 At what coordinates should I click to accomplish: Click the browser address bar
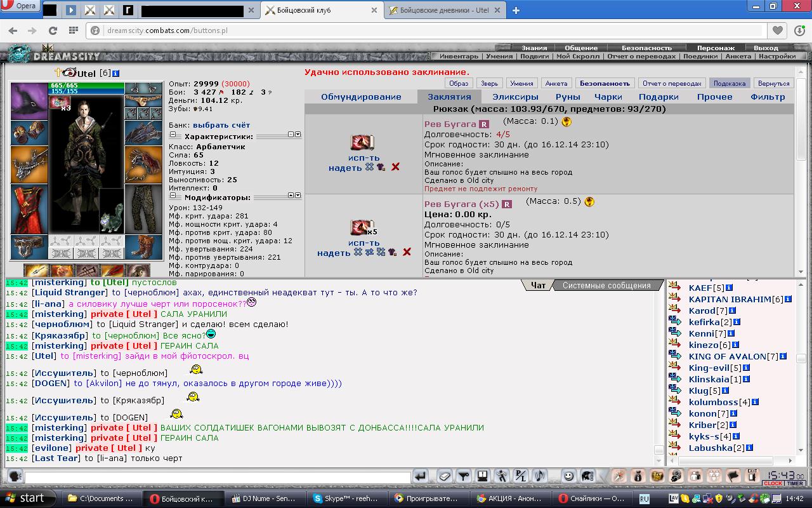click(425, 30)
